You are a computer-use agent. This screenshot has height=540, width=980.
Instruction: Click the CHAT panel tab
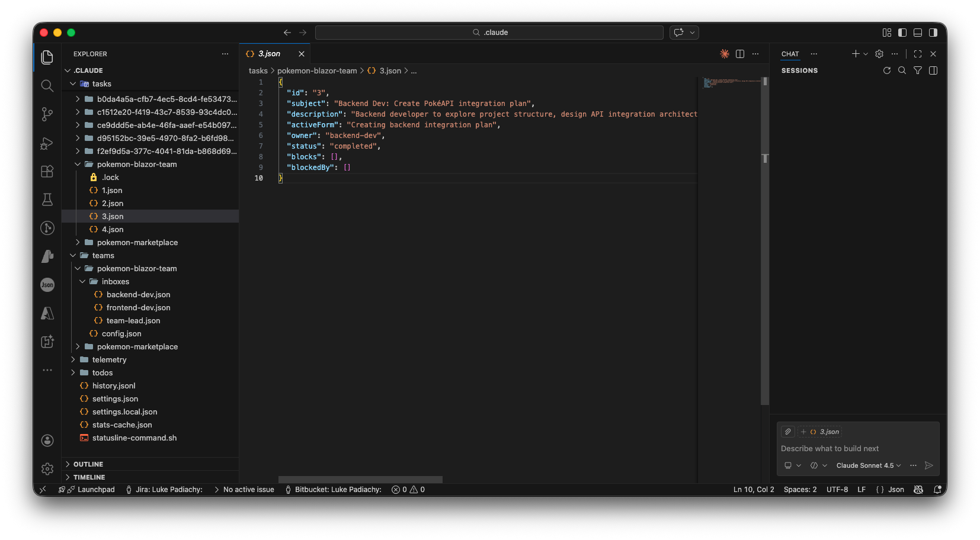pyautogui.click(x=790, y=54)
